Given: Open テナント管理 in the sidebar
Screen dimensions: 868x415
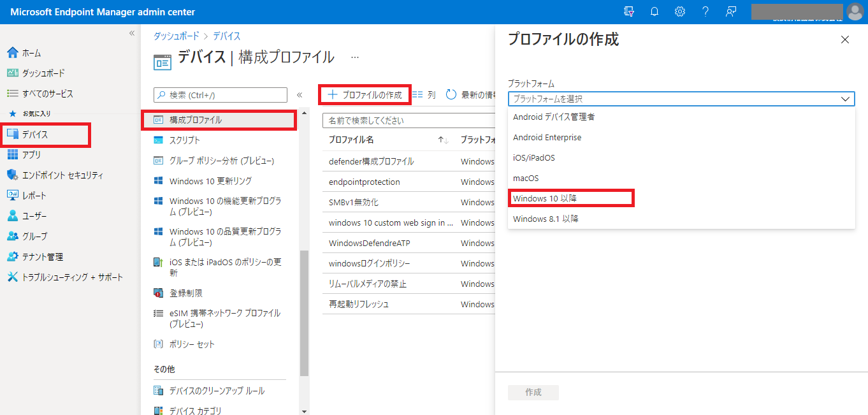Looking at the screenshot, I should pos(43,257).
